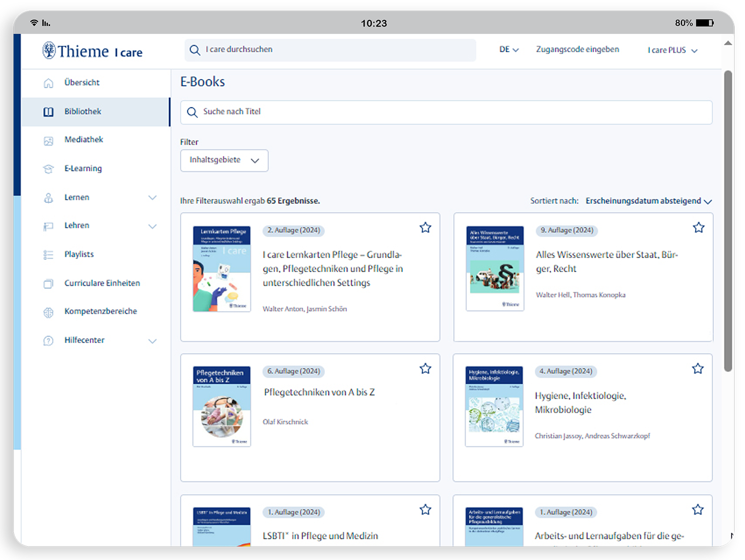The height and width of the screenshot is (560, 745).
Task: Open title Pflegetechniken von A bis Z
Action: coord(319,392)
